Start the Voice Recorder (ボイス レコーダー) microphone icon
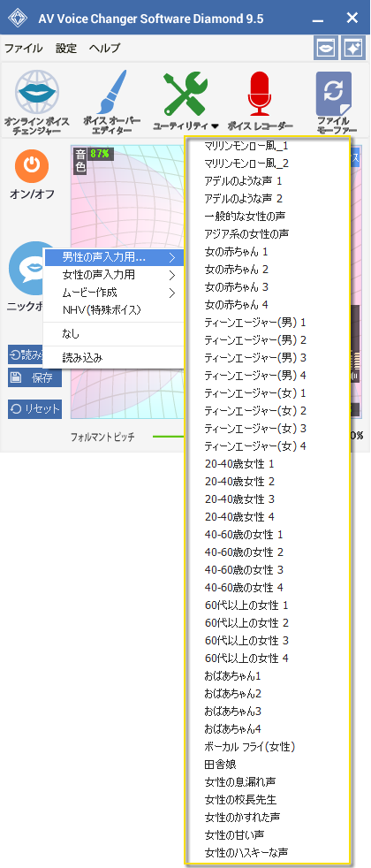Viewport: 371px width, 868px height. tap(260, 93)
